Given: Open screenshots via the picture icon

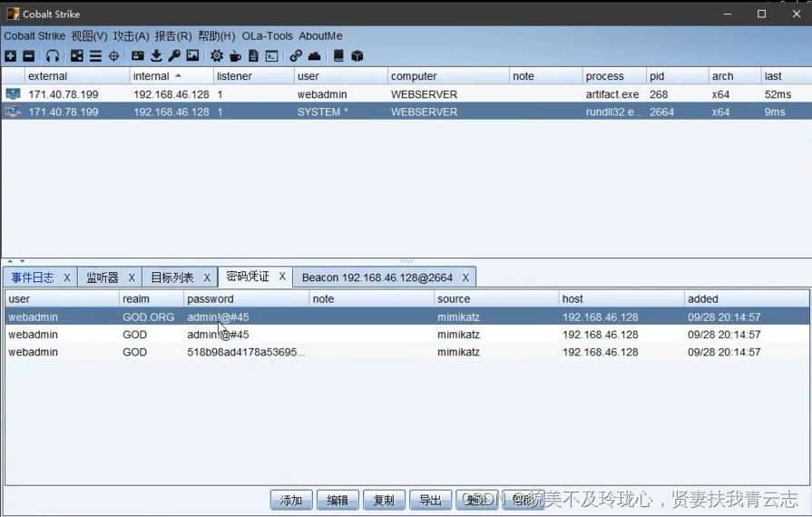Looking at the screenshot, I should click(x=192, y=56).
